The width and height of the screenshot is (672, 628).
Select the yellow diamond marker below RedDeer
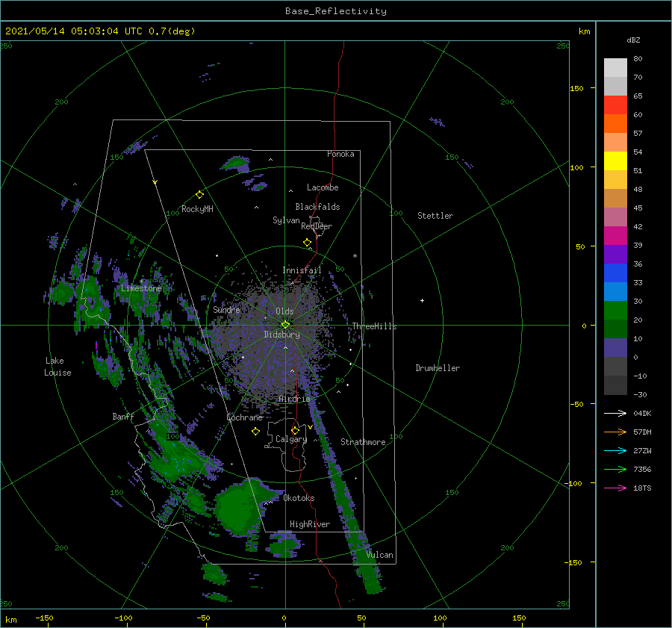coord(307,243)
